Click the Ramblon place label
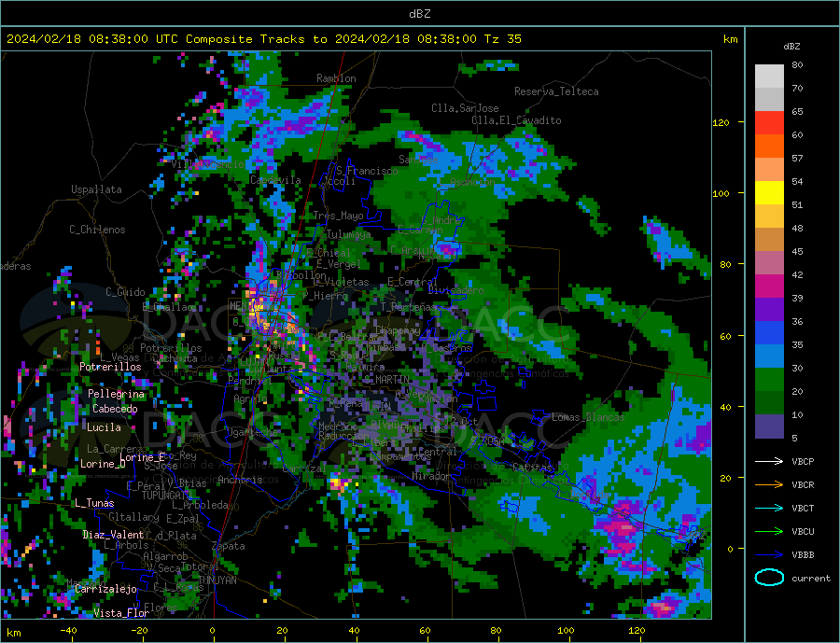Image resolution: width=840 pixels, height=643 pixels. coord(336,78)
